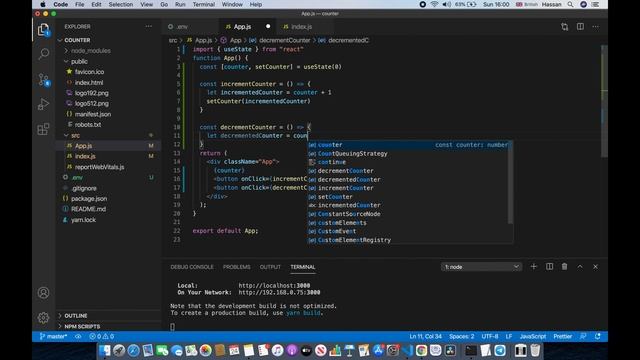Click the open changes icon in editor toolbar
The height and width of the screenshot is (360, 640).
coord(564,27)
